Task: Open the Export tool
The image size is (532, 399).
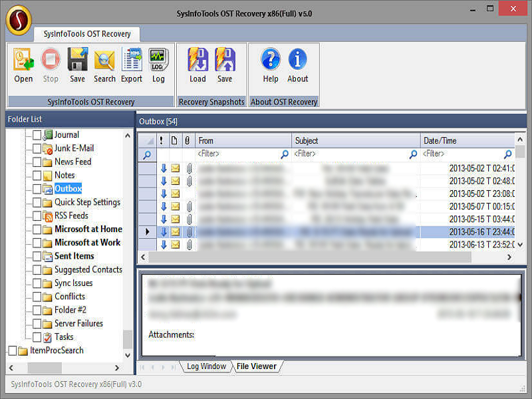Action: coord(131,65)
